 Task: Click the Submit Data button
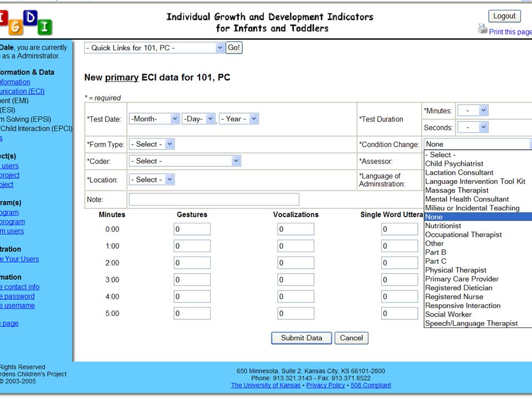301,338
